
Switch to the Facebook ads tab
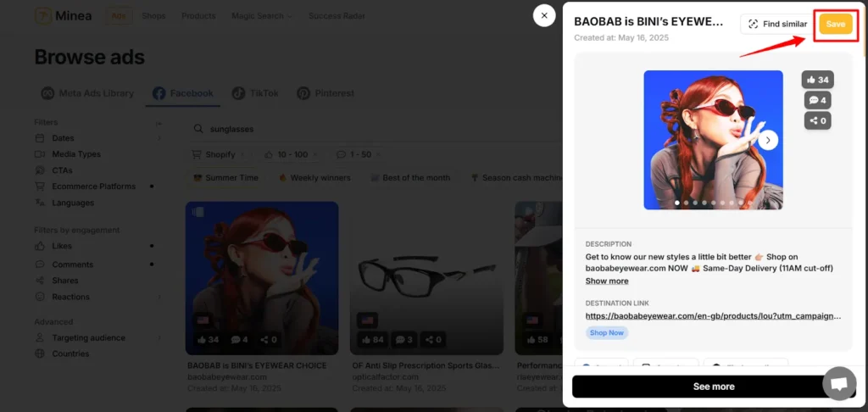click(x=183, y=93)
